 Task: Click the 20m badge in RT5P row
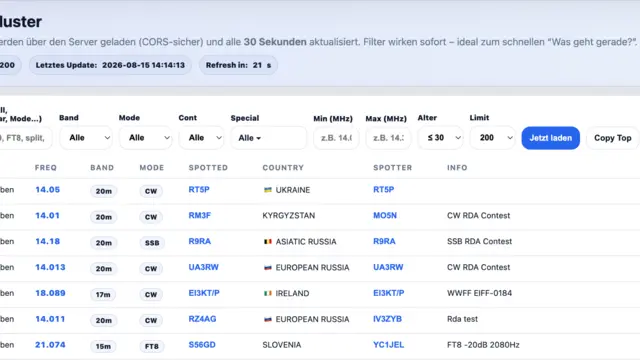tap(104, 191)
